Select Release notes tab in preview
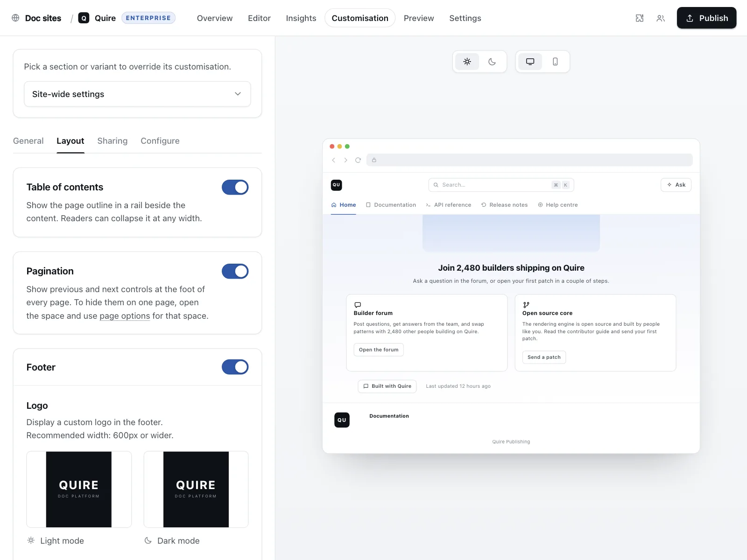 click(504, 205)
